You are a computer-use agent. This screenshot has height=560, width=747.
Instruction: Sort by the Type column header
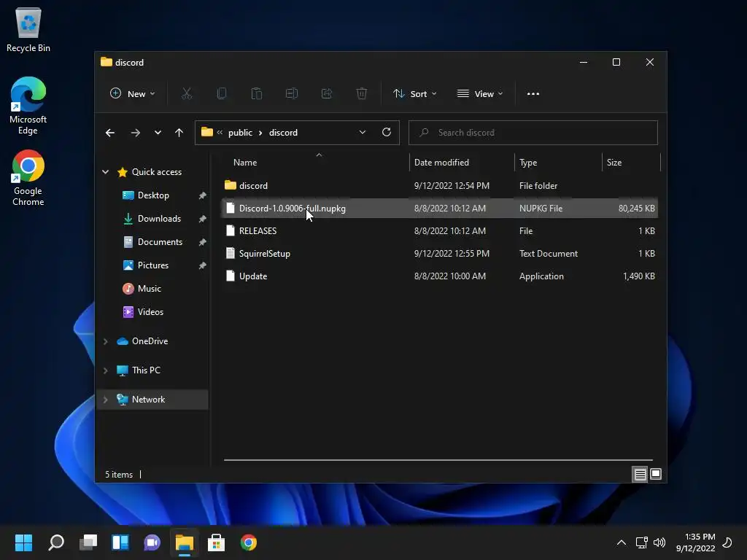coord(558,163)
